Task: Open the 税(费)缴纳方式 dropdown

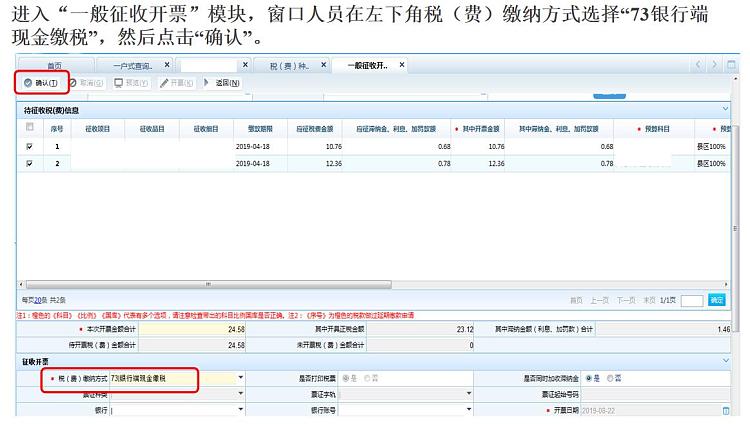Action: click(241, 378)
